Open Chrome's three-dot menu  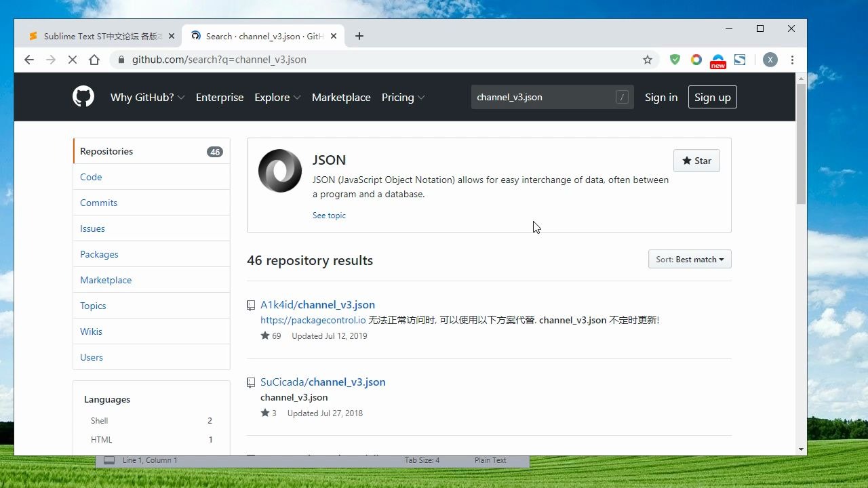point(792,60)
